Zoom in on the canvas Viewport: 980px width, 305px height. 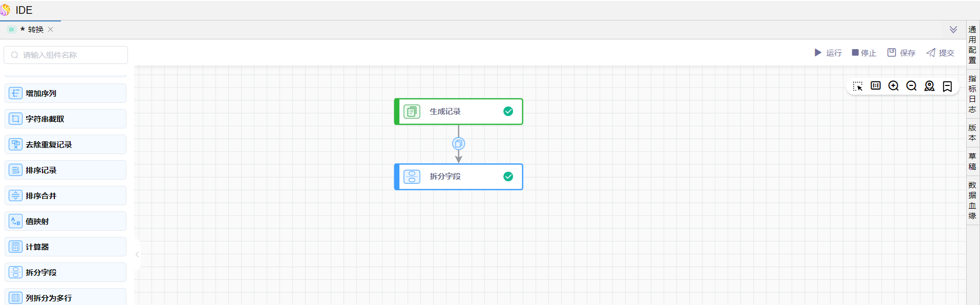(x=893, y=86)
